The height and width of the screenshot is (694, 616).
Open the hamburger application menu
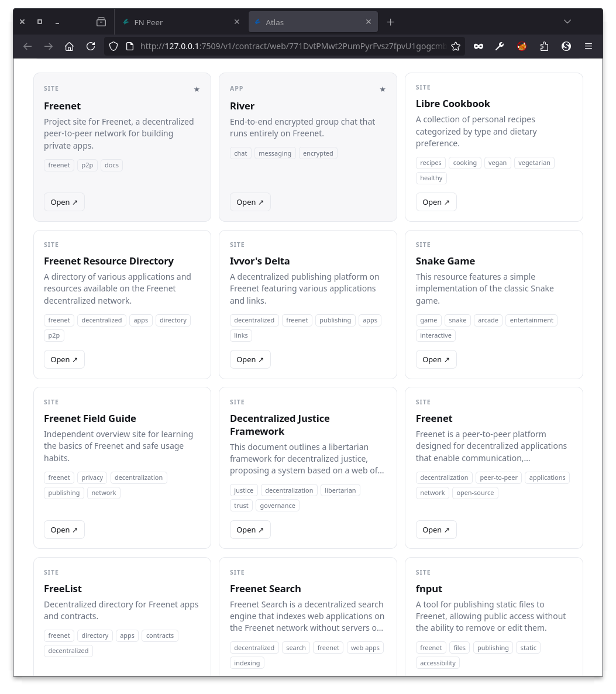(589, 46)
